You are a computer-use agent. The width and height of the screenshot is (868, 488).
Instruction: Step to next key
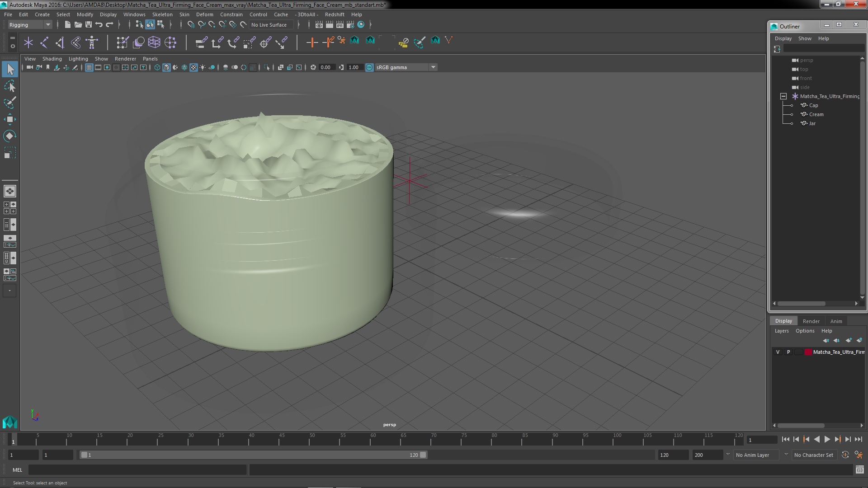(x=837, y=439)
